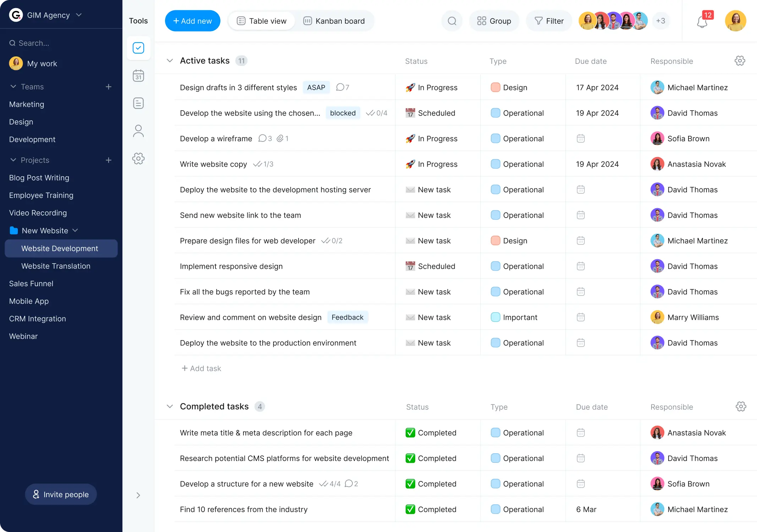This screenshot has height=532, width=757.
Task: Click Operational type swatch on Write website copy row
Action: tap(495, 164)
